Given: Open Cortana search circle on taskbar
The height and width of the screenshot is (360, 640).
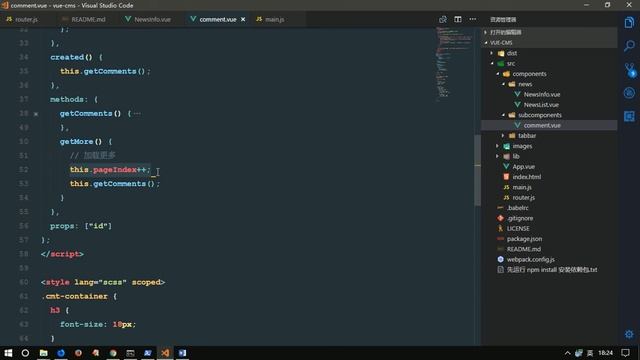Looking at the screenshot, I should coord(25,353).
